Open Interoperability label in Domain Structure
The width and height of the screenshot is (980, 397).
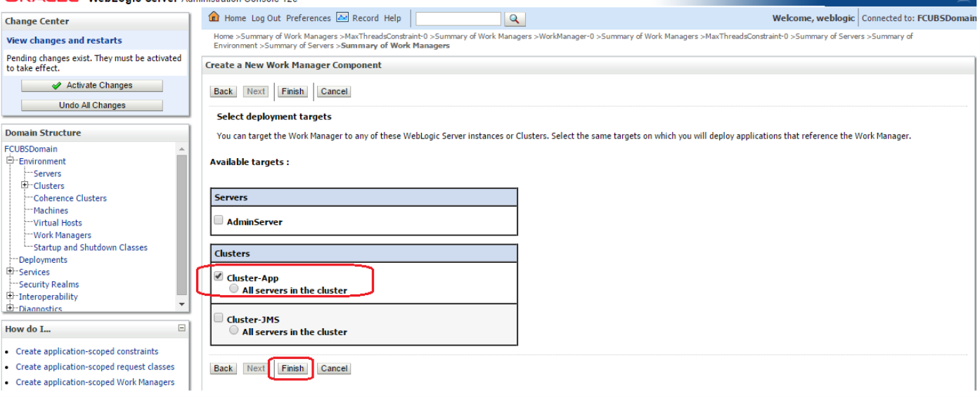click(49, 297)
